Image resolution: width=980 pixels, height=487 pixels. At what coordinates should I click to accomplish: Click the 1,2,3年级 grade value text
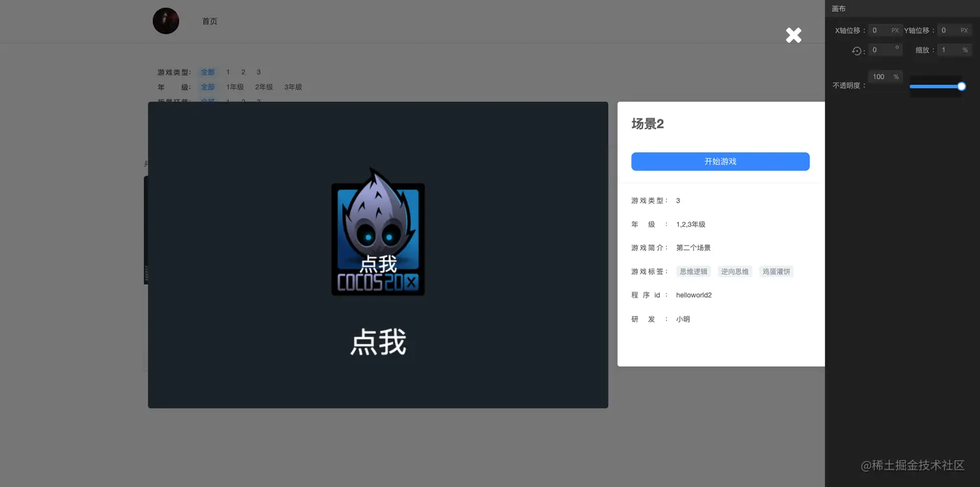pos(690,224)
